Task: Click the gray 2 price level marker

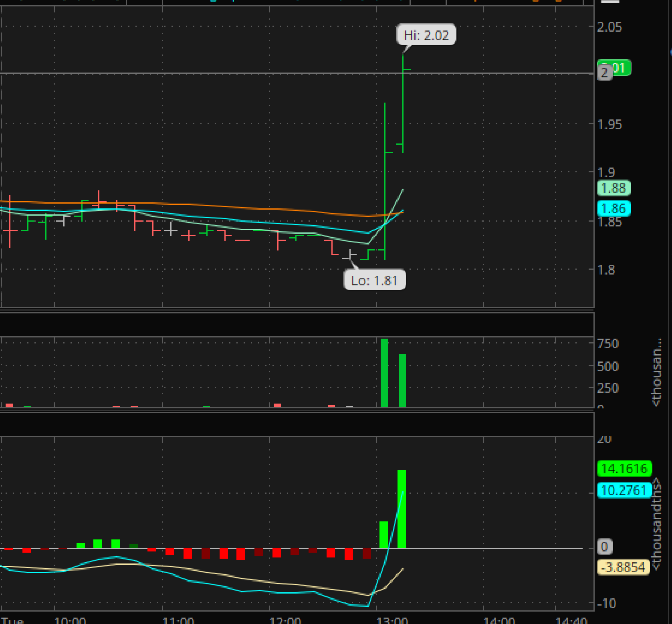Action: tap(604, 73)
